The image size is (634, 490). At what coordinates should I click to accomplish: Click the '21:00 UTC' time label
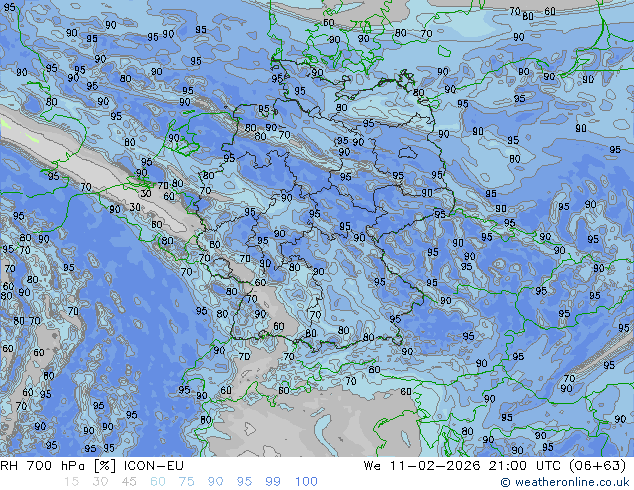coord(525,466)
